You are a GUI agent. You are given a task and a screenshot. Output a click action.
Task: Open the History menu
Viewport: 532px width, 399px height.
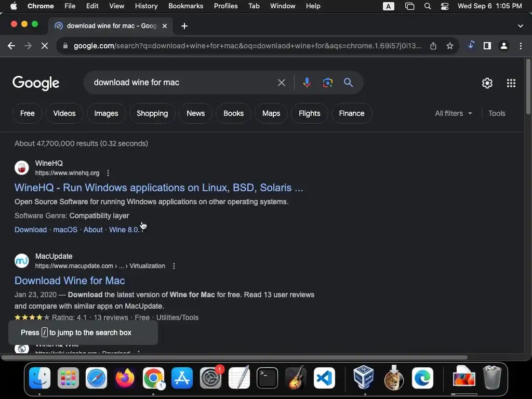146,6
